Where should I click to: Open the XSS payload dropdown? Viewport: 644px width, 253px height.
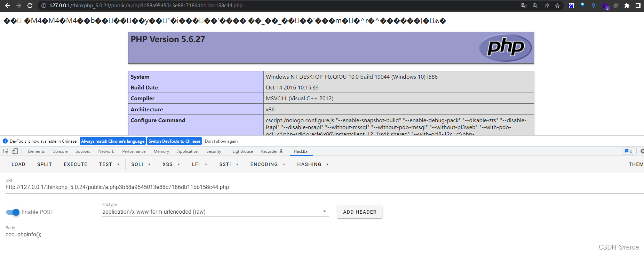[171, 164]
